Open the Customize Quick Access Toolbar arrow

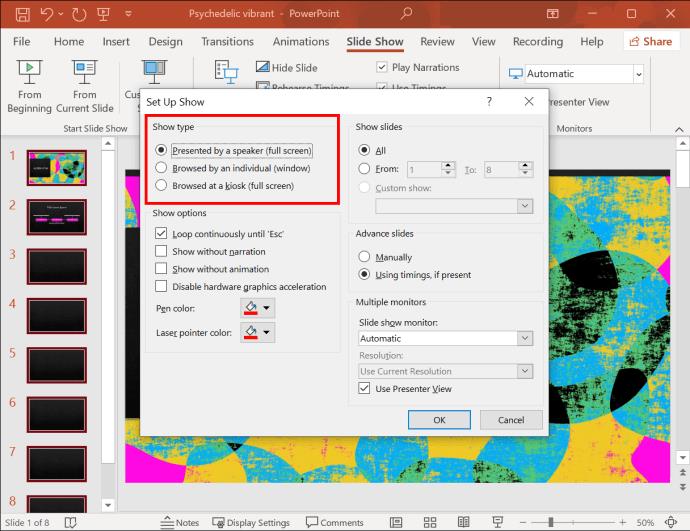point(128,14)
